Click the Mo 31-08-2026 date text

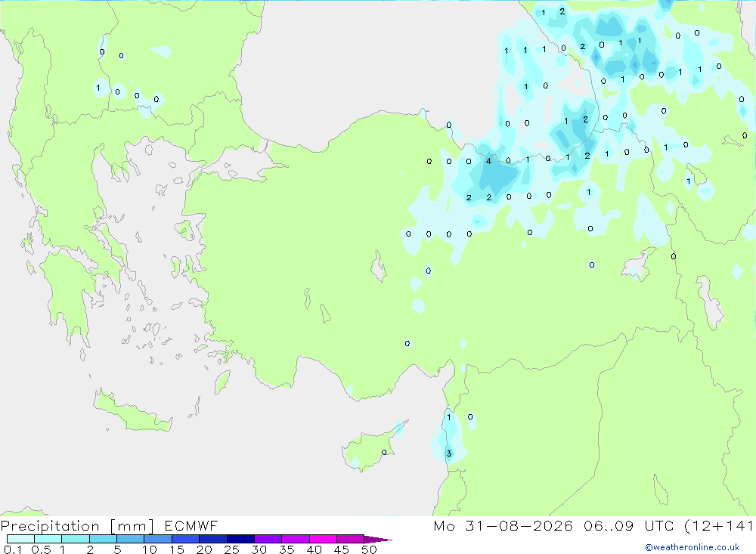click(x=503, y=525)
